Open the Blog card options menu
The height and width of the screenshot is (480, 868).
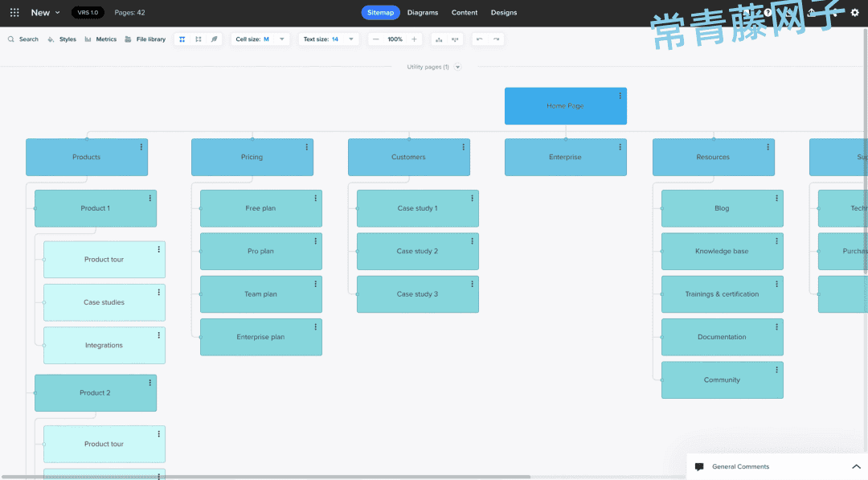pos(776,199)
